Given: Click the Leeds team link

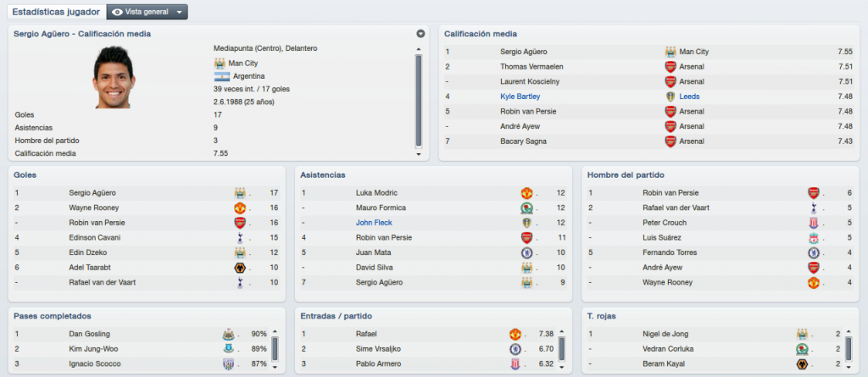Looking at the screenshot, I should pyautogui.click(x=689, y=97).
